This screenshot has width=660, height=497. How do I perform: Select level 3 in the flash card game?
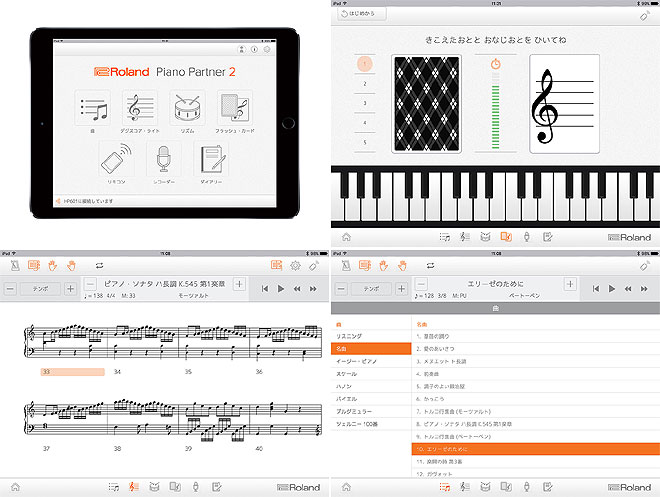(365, 104)
